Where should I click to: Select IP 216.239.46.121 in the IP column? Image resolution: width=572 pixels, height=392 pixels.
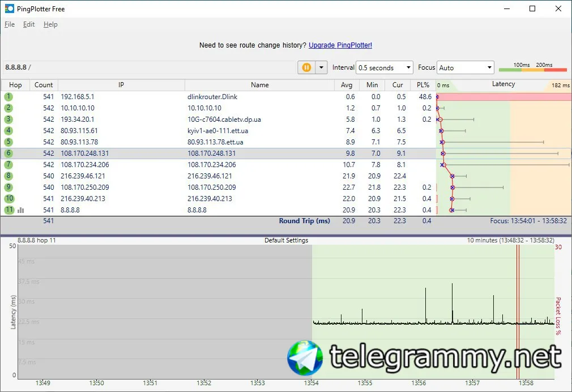pyautogui.click(x=83, y=176)
